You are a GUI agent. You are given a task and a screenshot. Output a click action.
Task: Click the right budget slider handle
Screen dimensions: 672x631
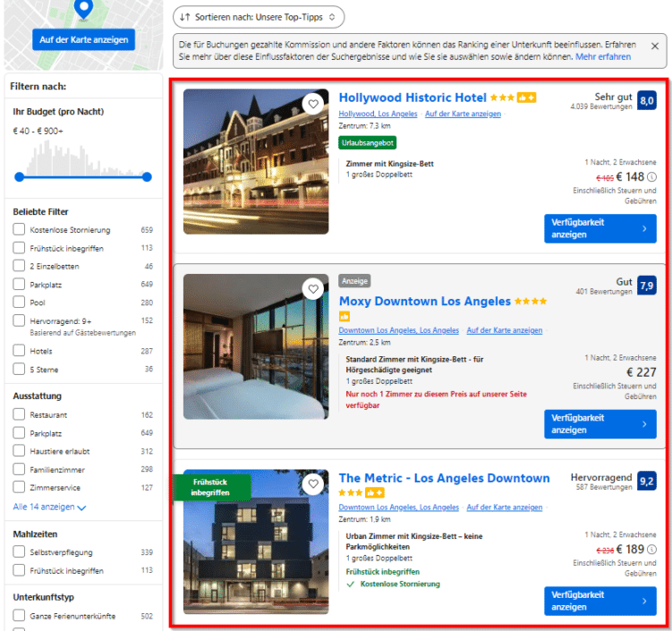tap(147, 176)
